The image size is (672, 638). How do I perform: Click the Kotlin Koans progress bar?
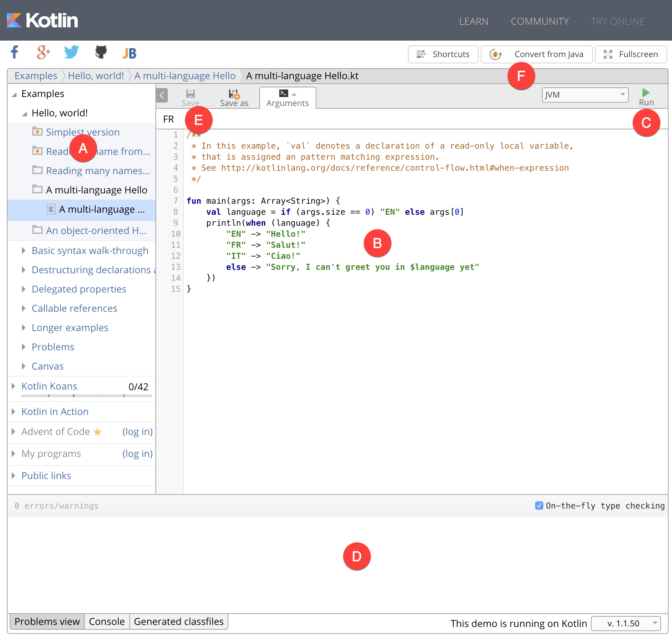click(86, 396)
